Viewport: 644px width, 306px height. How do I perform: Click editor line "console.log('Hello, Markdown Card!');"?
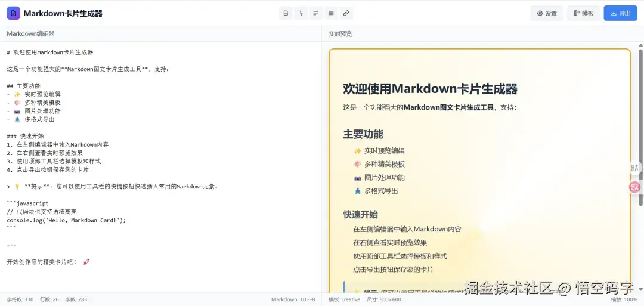[x=66, y=220]
